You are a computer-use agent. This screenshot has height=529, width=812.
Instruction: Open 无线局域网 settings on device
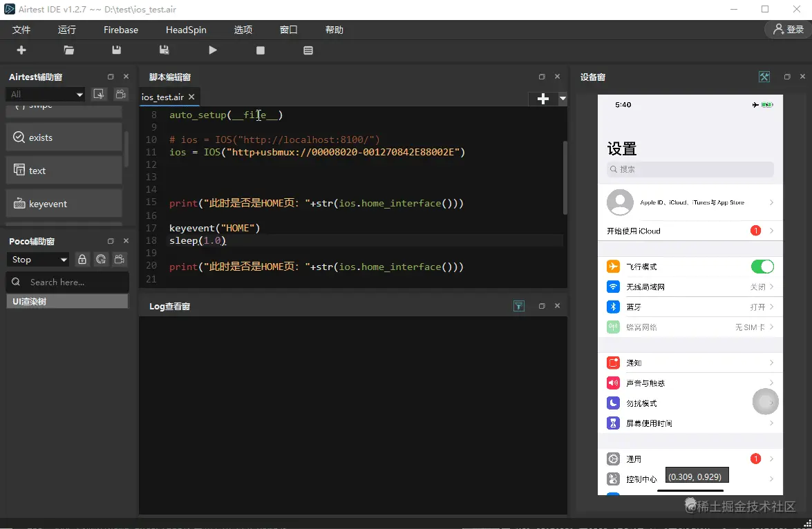coord(690,287)
